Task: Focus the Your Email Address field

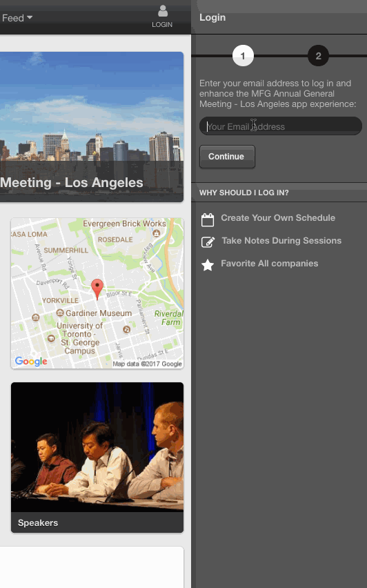Action: pyautogui.click(x=280, y=126)
